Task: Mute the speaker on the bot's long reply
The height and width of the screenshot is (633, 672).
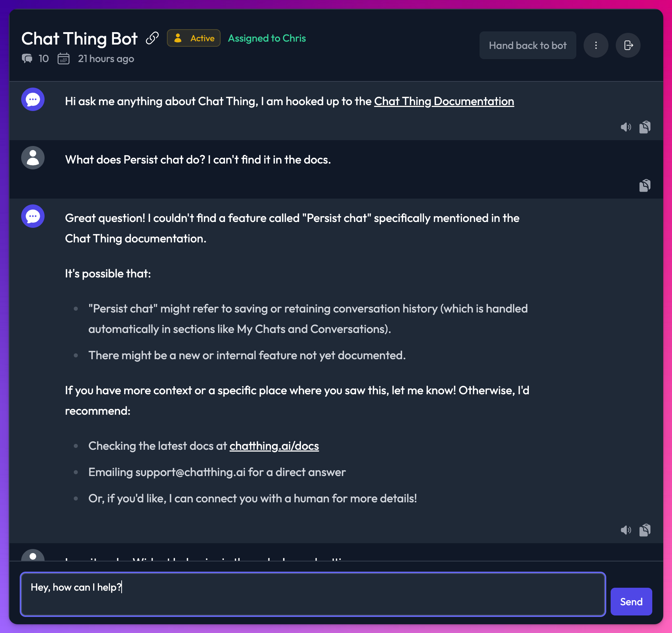Action: (x=626, y=530)
